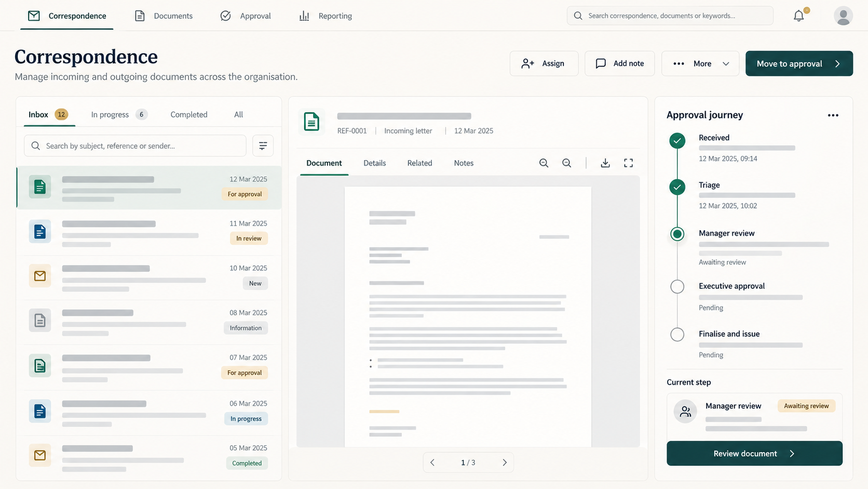The width and height of the screenshot is (868, 489).
Task: Open the Notes tab
Action: tap(464, 163)
